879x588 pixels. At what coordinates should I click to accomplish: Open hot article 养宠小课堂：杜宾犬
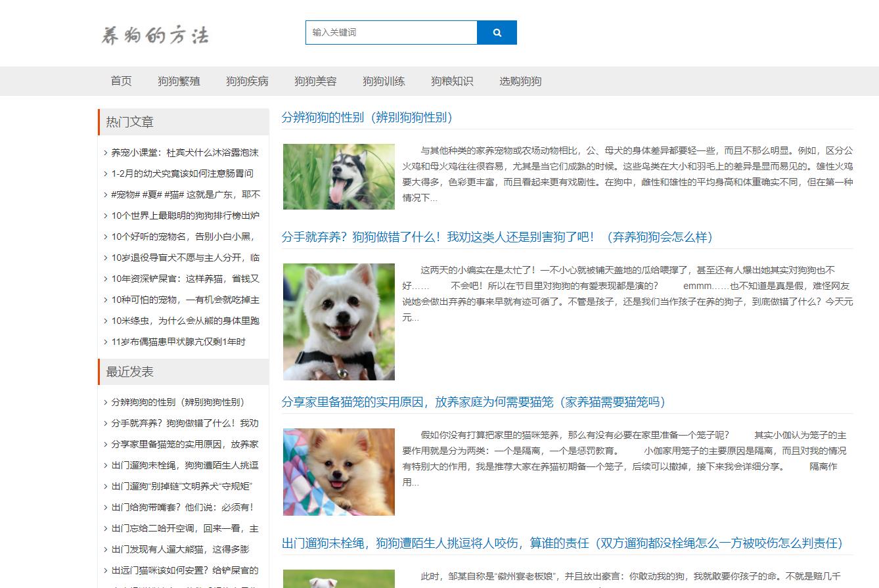pyautogui.click(x=185, y=152)
